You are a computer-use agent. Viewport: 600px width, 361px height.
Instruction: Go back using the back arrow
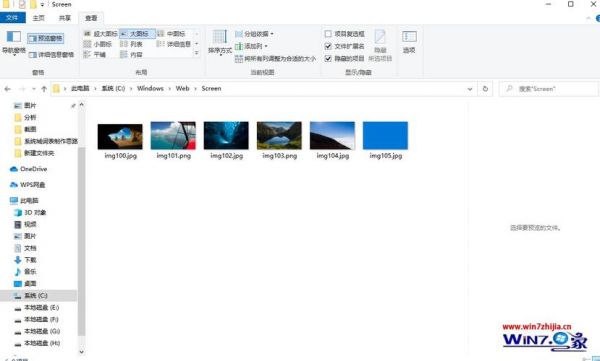click(x=7, y=89)
